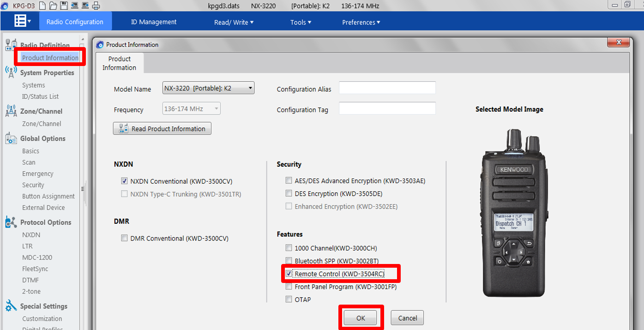
Task: Enable DMR Conventional (KWD-3500CV) checkbox
Action: coord(124,238)
